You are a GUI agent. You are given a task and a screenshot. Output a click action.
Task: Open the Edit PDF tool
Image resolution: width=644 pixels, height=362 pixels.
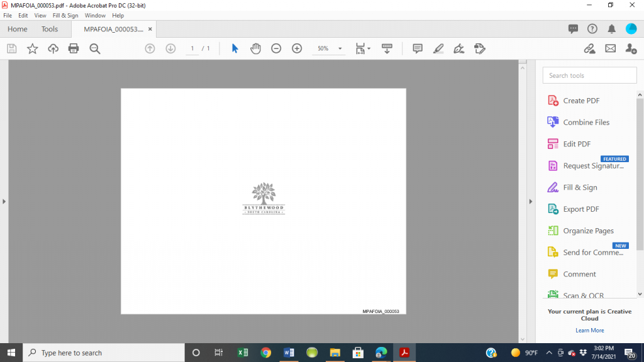coord(576,144)
